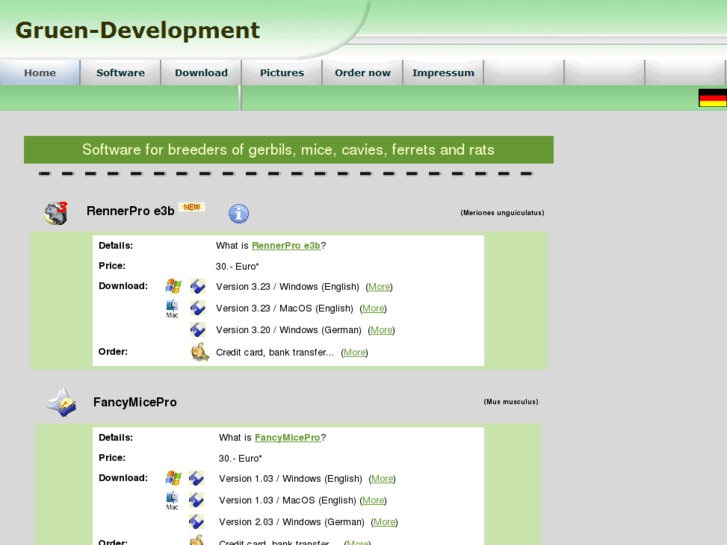Follow the FancyMicePro details link
Viewport: 727px width, 545px height.
287,437
